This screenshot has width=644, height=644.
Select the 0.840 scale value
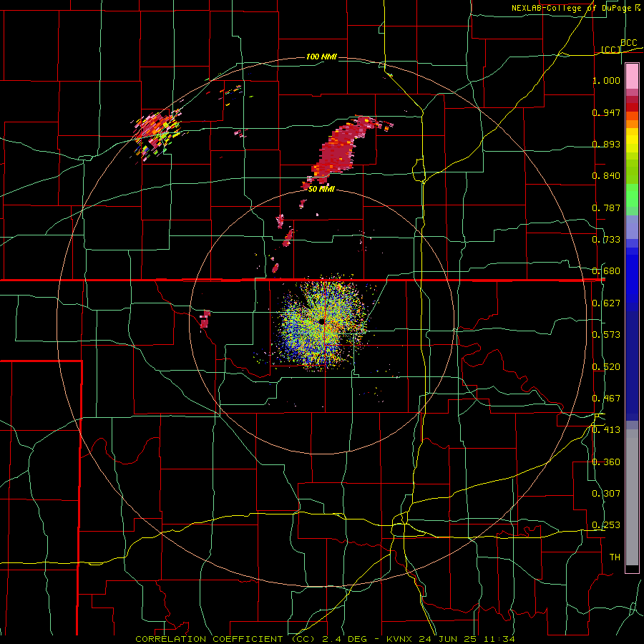pyautogui.click(x=606, y=176)
